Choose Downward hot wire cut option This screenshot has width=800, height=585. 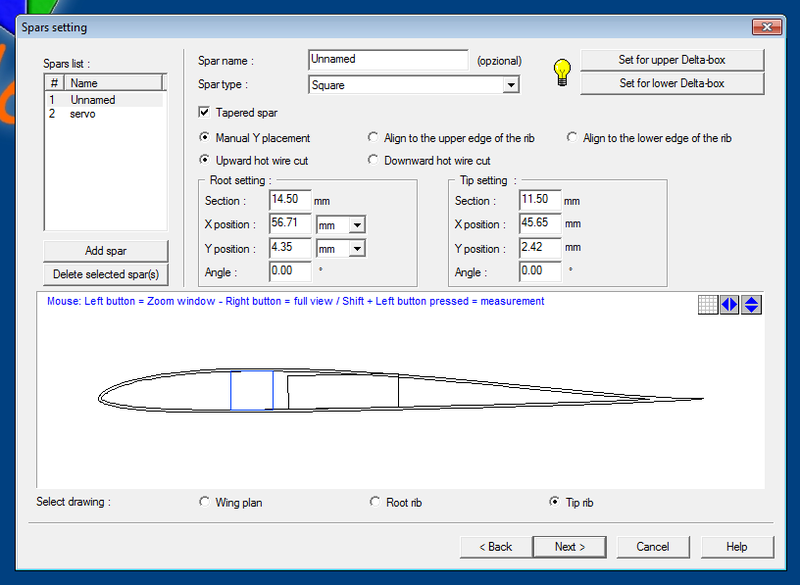click(374, 160)
